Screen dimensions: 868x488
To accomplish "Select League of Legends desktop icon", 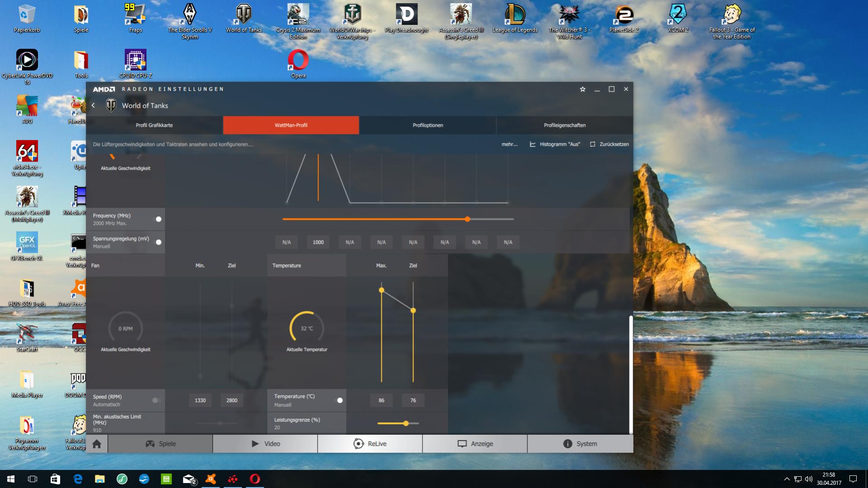I will [x=515, y=19].
